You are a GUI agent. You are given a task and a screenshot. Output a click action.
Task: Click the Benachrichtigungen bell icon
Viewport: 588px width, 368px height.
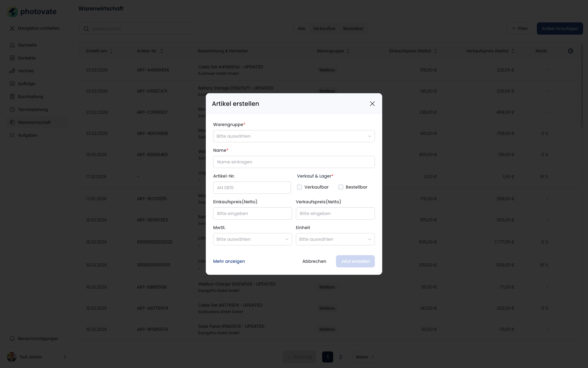12,339
